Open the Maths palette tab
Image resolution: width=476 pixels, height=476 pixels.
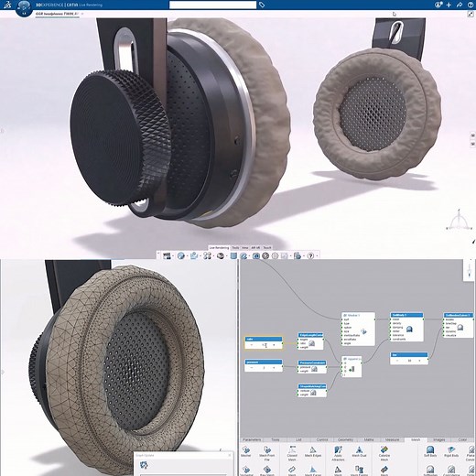click(x=369, y=439)
